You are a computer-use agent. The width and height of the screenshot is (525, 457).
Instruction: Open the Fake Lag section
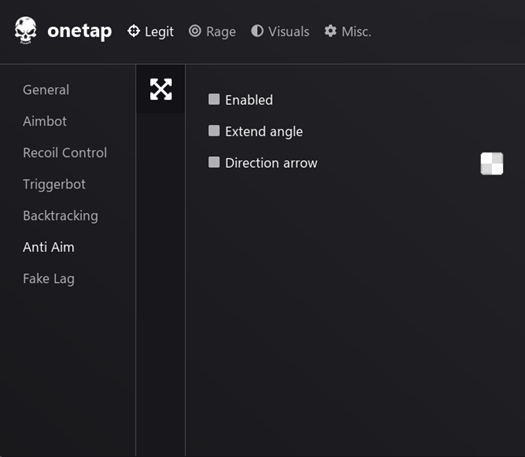[49, 279]
